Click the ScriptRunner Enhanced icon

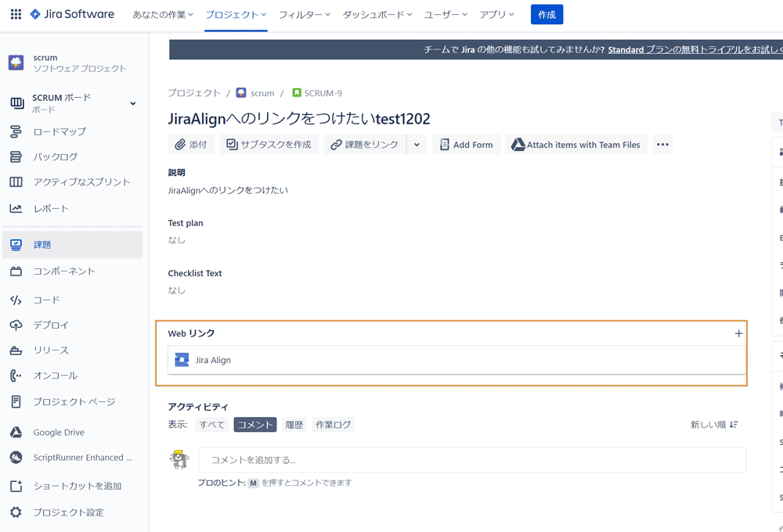pyautogui.click(x=16, y=457)
